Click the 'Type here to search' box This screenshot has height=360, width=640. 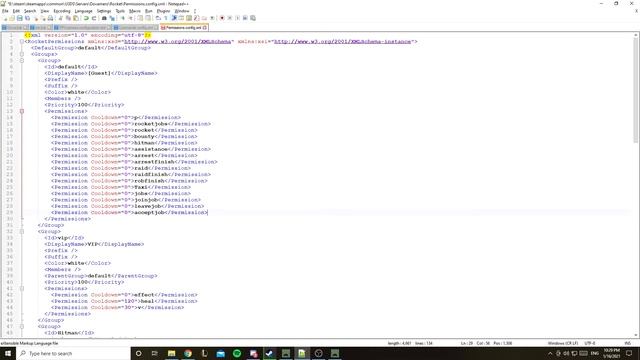(x=73, y=353)
